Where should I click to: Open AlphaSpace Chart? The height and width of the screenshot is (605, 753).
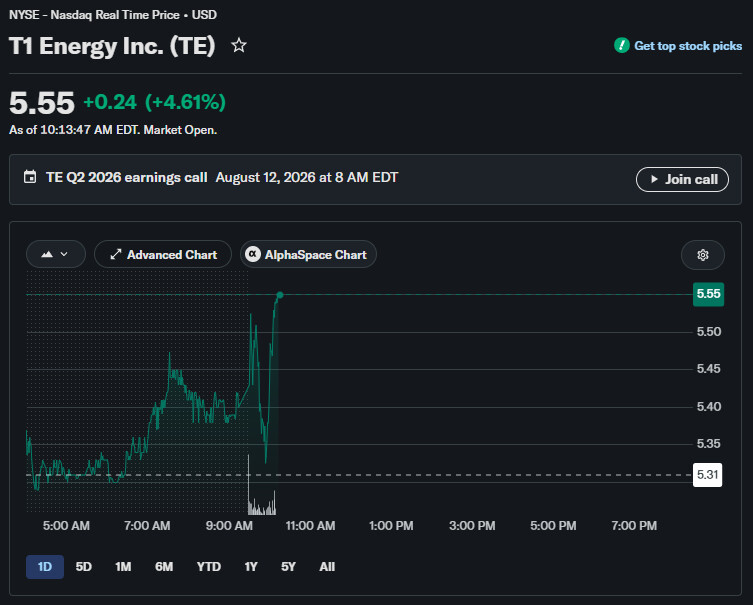(x=308, y=254)
